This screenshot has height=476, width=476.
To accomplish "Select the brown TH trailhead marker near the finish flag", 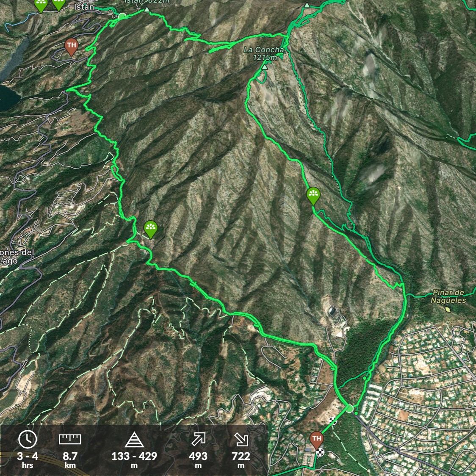I will [x=317, y=440].
